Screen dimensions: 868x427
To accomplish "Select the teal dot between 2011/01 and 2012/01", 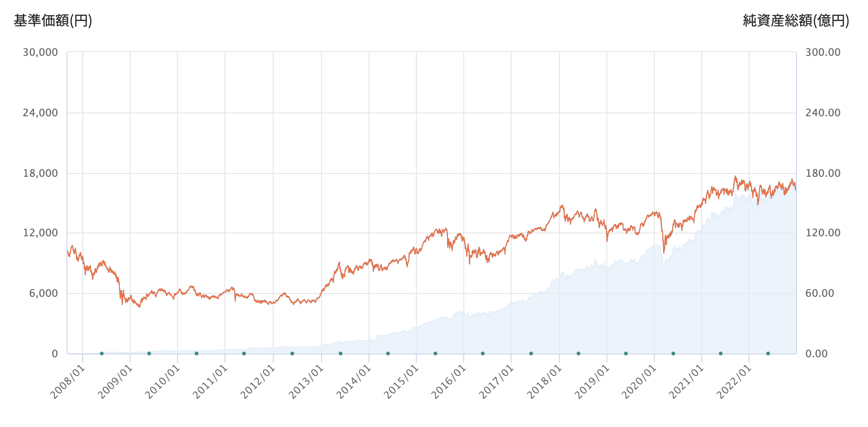I will 244,354.
